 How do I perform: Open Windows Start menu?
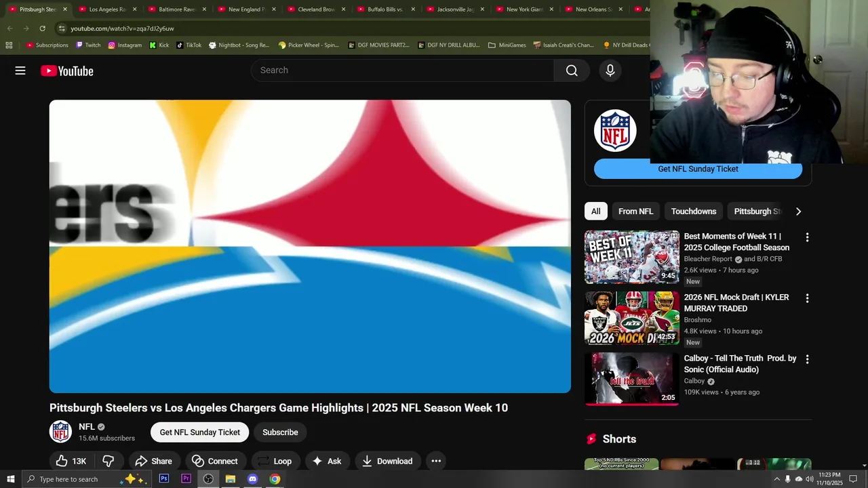(10, 479)
